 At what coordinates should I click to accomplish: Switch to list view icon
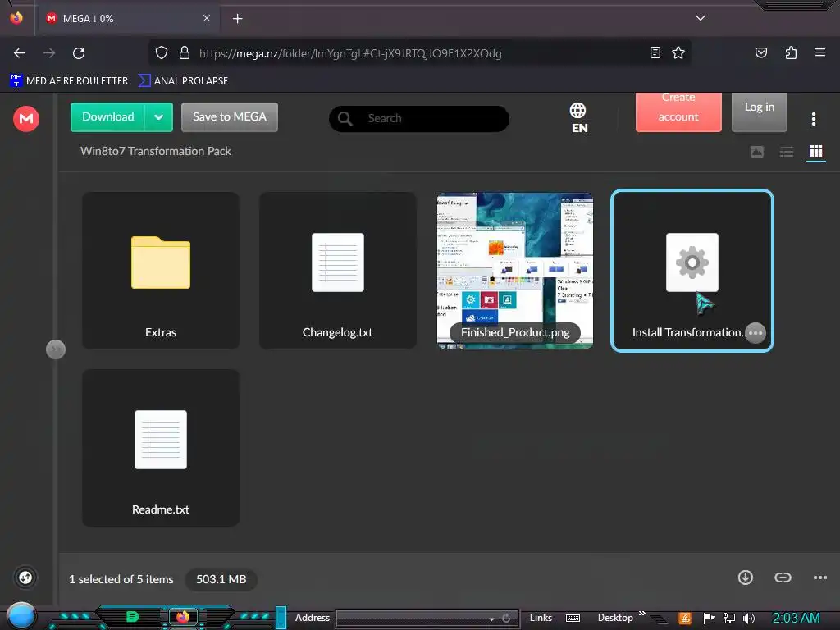point(787,152)
